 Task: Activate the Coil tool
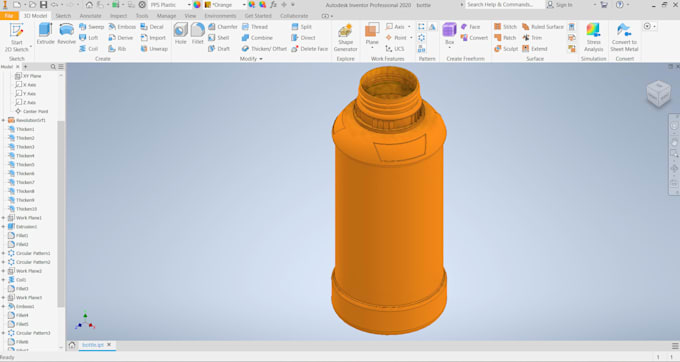(88, 49)
